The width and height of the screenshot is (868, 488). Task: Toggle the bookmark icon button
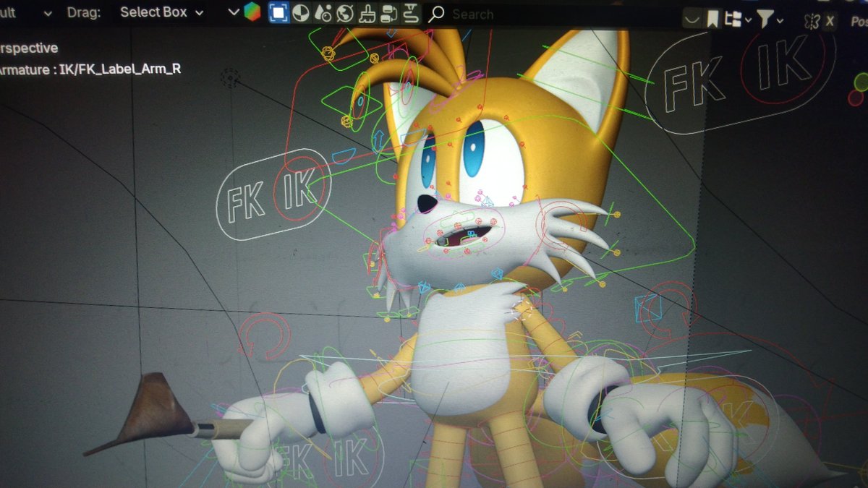(x=713, y=19)
